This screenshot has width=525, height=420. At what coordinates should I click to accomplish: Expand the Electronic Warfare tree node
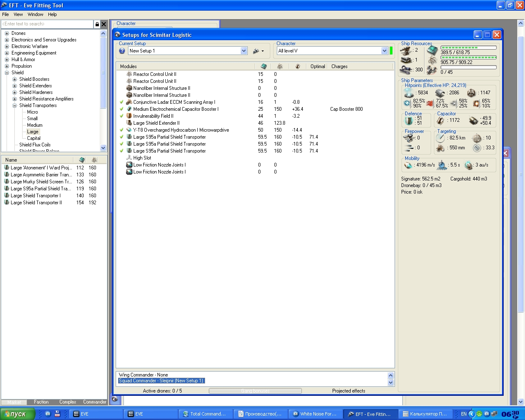click(7, 46)
